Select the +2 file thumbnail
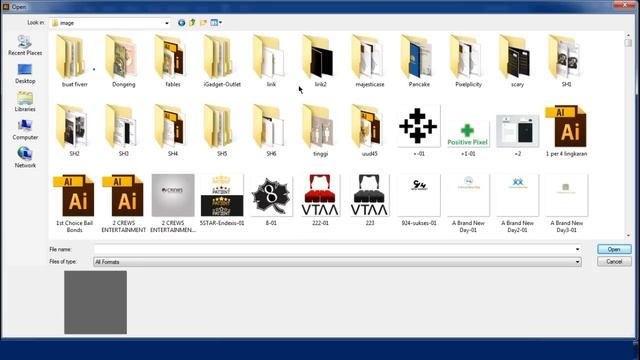This screenshot has width=640, height=360. tap(517, 131)
